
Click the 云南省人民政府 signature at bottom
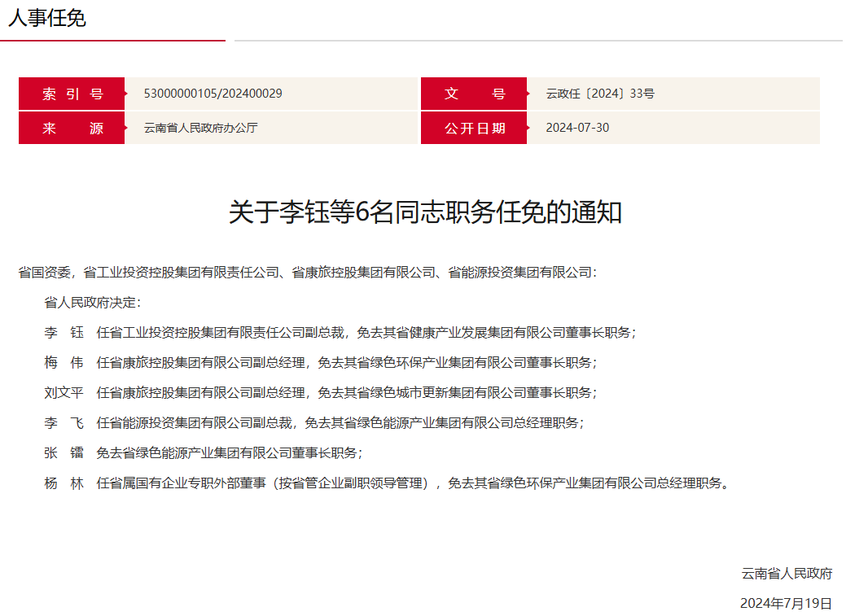click(787, 574)
